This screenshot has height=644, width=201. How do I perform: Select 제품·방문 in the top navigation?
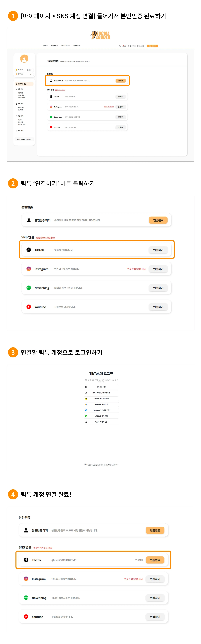55,46
